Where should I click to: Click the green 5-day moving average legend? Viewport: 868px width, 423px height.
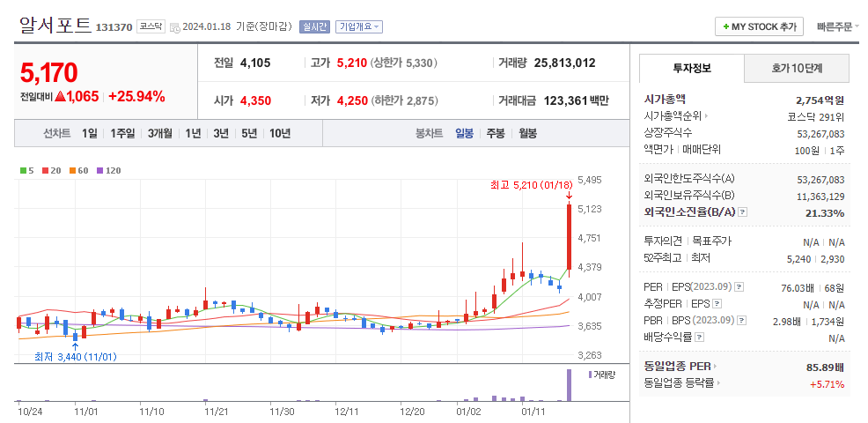(26, 171)
